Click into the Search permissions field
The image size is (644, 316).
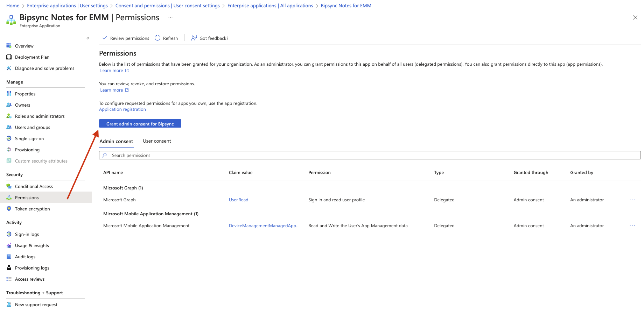point(370,155)
